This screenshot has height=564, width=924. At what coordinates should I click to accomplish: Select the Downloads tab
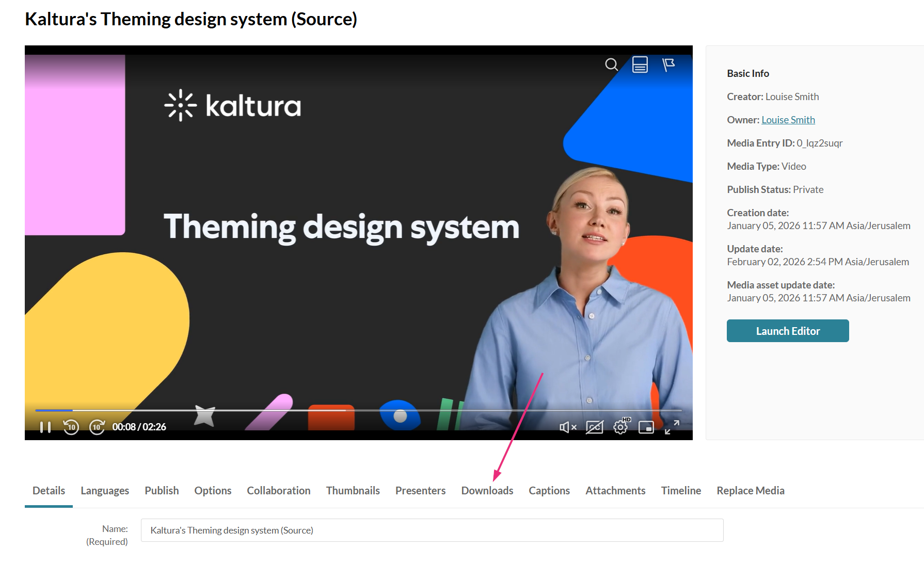coord(487,491)
